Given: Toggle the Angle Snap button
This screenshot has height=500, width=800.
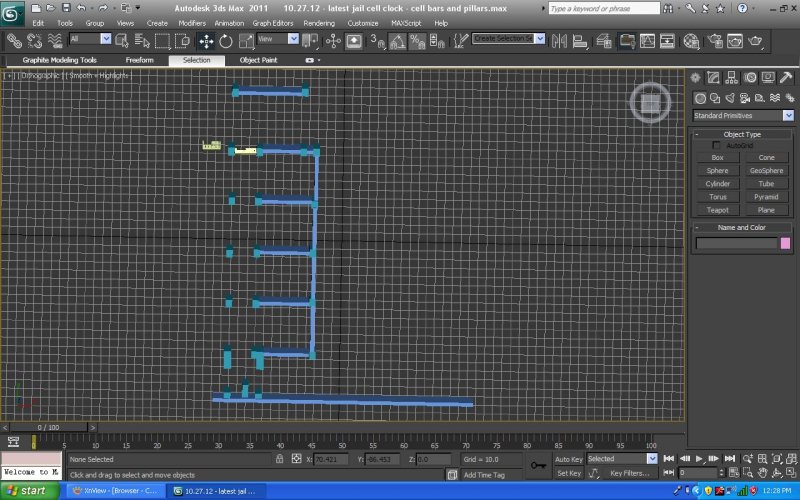Looking at the screenshot, I should [x=397, y=41].
